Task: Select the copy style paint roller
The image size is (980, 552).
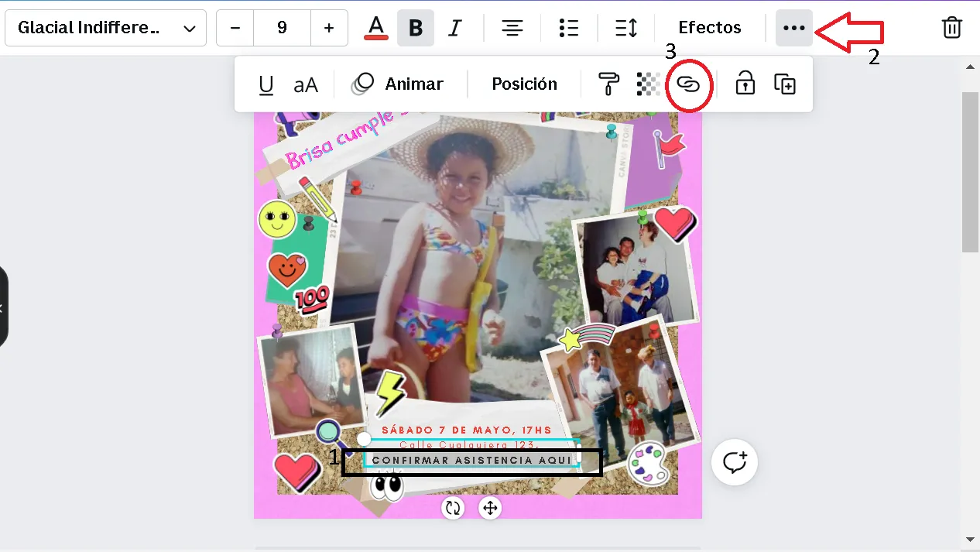Action: (x=608, y=84)
